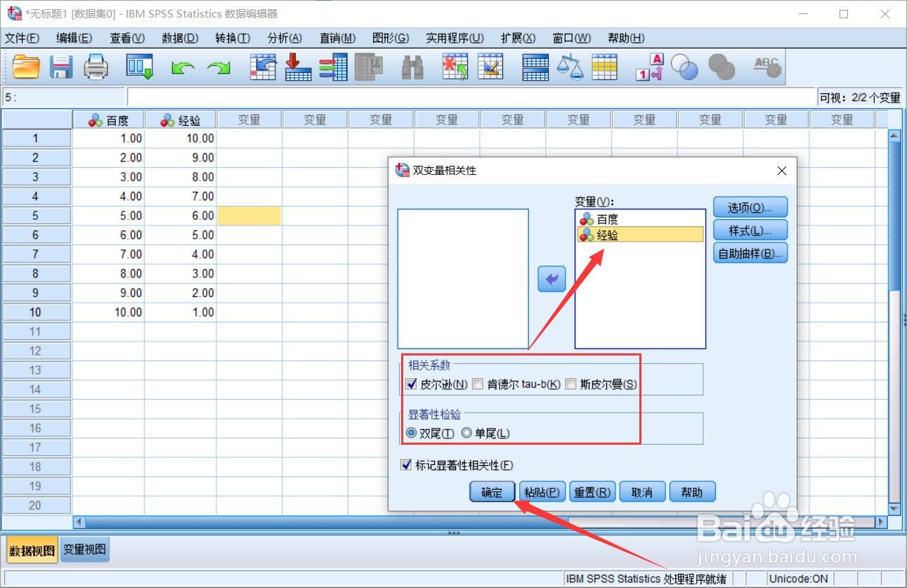Screen dimensions: 907x588
Task: Open Weight Cases via balance scale icon
Action: (570, 67)
